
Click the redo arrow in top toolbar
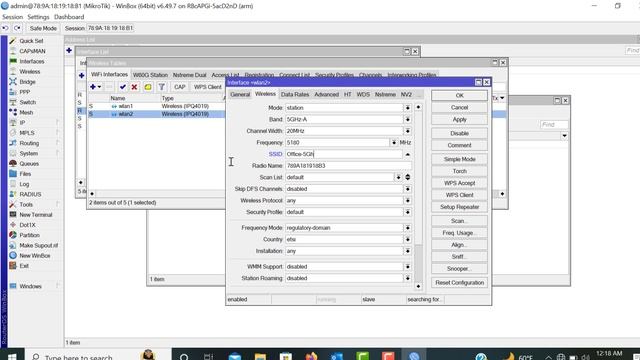click(x=17, y=28)
